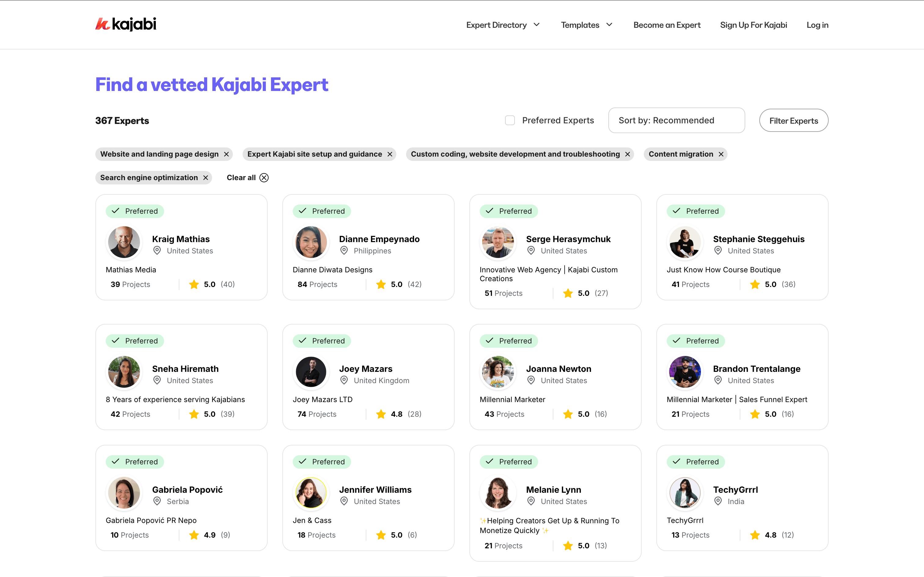Expand the Templates menu chevron
The height and width of the screenshot is (577, 924).
tap(609, 25)
